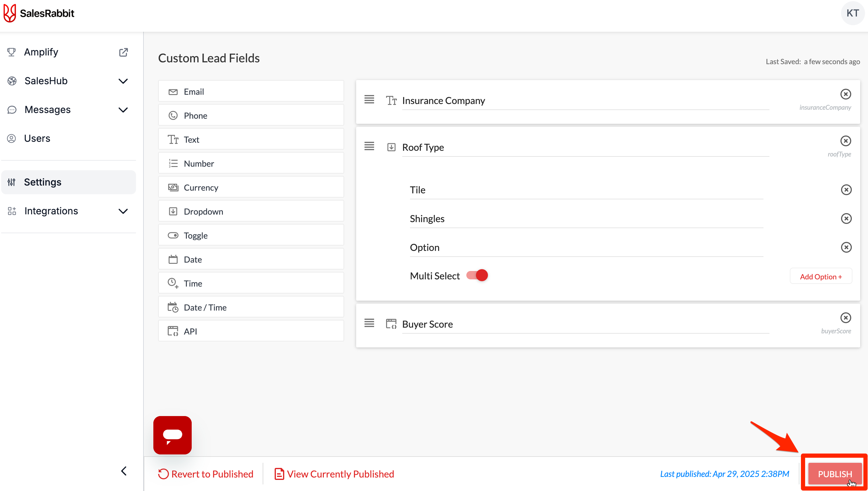
Task: Open the red chat support widget
Action: click(x=173, y=435)
